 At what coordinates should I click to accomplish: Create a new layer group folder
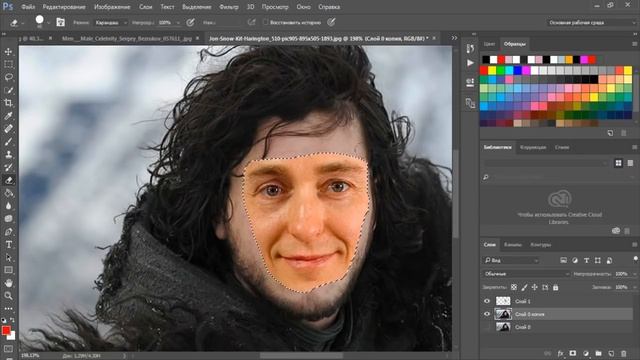tap(598, 353)
